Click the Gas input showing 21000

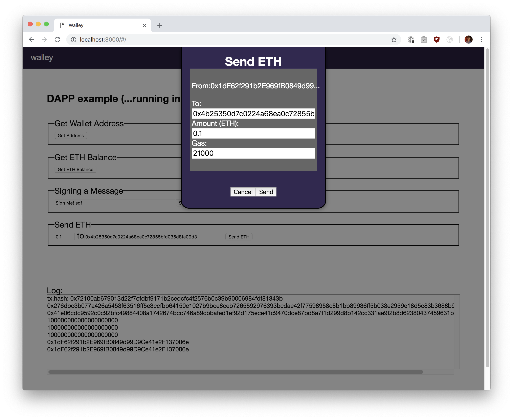click(x=253, y=153)
